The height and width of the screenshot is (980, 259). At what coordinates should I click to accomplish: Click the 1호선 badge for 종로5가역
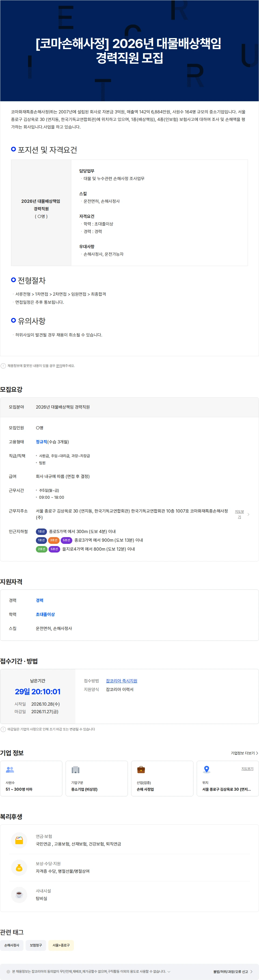(x=41, y=532)
